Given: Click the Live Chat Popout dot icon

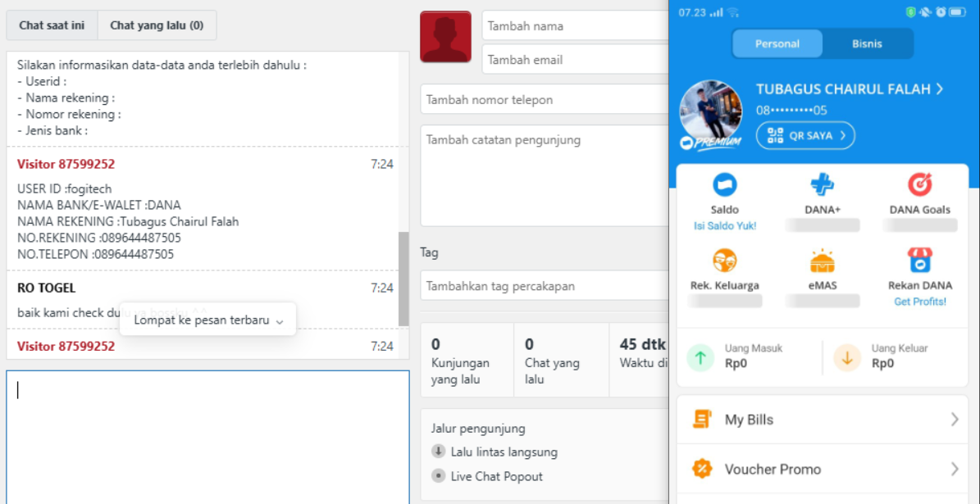Looking at the screenshot, I should [x=438, y=476].
